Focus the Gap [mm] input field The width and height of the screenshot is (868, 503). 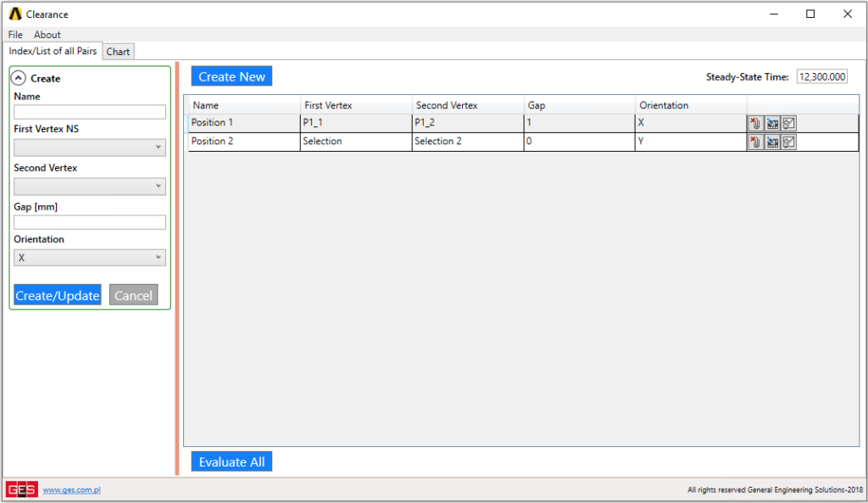pyautogui.click(x=90, y=222)
